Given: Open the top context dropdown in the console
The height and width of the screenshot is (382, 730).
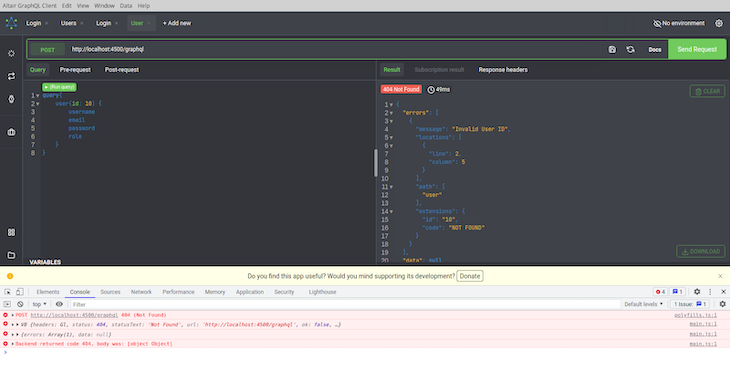Looking at the screenshot, I should 39,304.
